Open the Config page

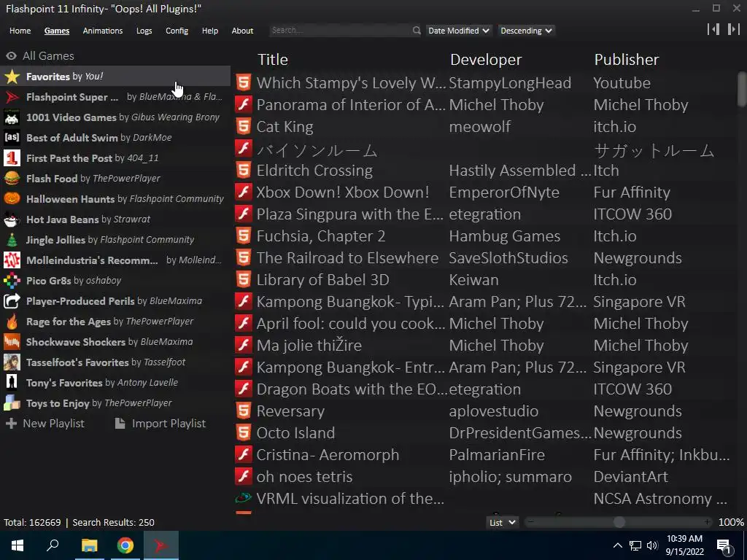point(177,31)
